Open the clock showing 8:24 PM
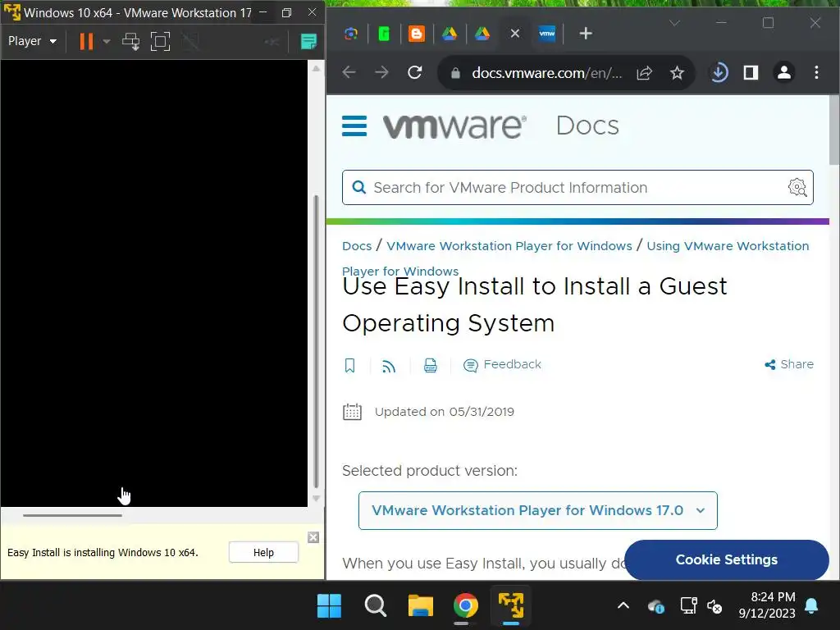Image resolution: width=840 pixels, height=630 pixels. tap(767, 605)
